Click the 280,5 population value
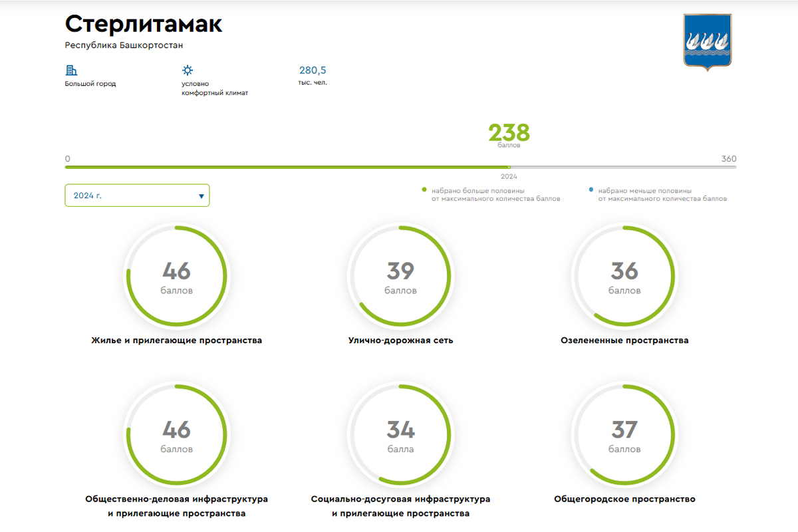Image resolution: width=798 pixels, height=532 pixels. (x=313, y=70)
